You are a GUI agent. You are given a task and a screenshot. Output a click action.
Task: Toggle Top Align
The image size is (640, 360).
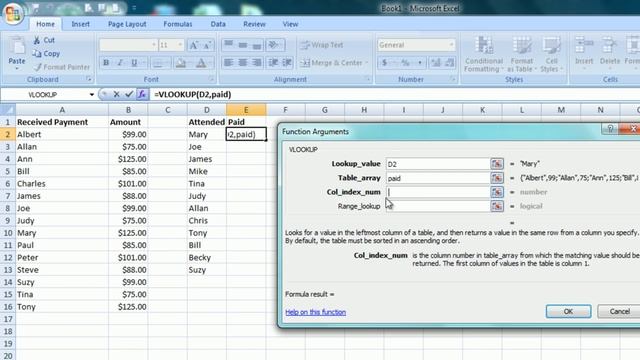click(x=229, y=45)
